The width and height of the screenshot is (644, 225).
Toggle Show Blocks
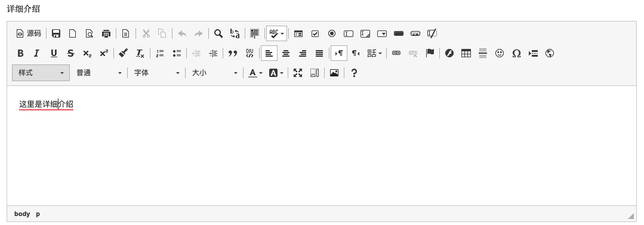click(x=315, y=73)
